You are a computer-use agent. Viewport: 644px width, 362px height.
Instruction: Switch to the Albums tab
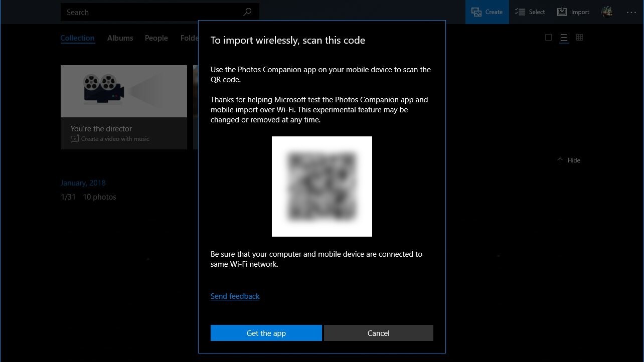[120, 38]
